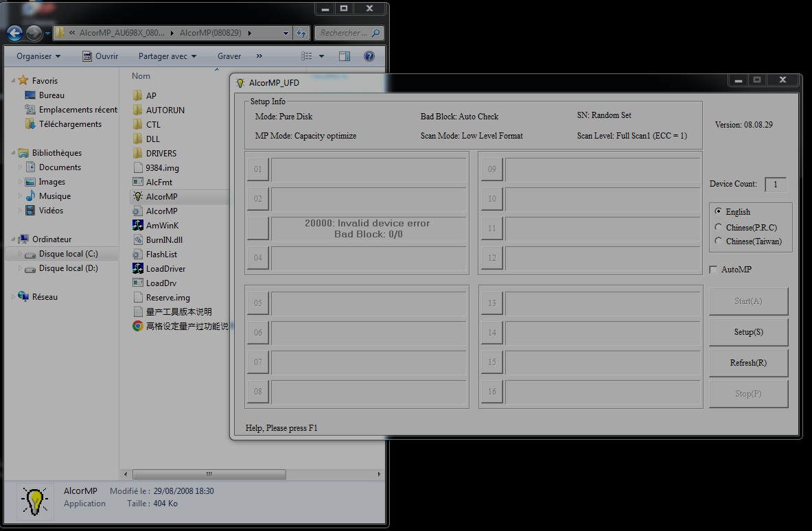Click the Refresh(R) button
Screen dimensions: 812x531
coord(748,363)
